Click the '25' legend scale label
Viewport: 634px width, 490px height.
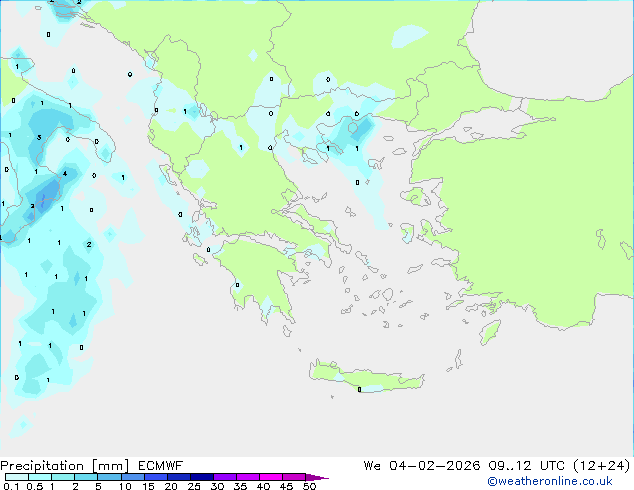tap(194, 486)
